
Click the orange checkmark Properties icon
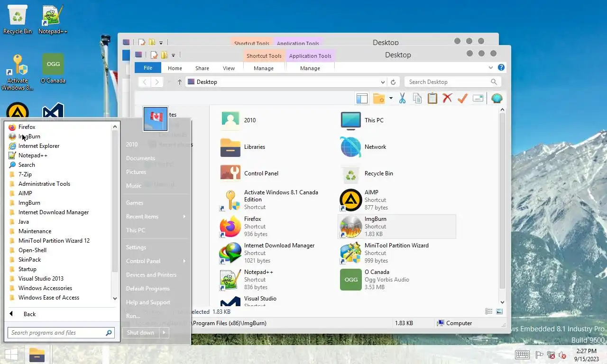coord(462,98)
